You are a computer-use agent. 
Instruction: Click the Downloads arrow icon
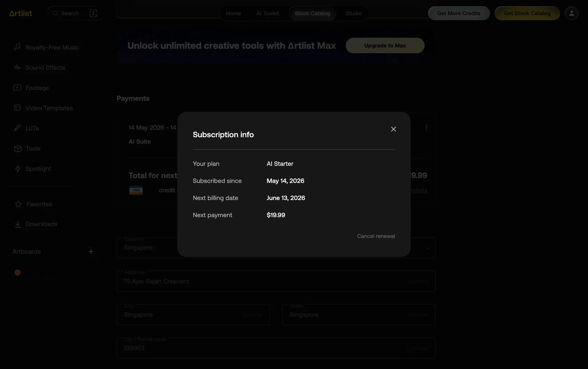(18, 224)
